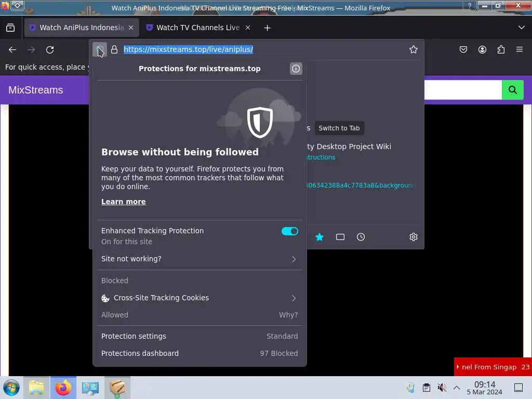This screenshot has width=532, height=399.
Task: Expand Site not working? chevron
Action: point(294,259)
